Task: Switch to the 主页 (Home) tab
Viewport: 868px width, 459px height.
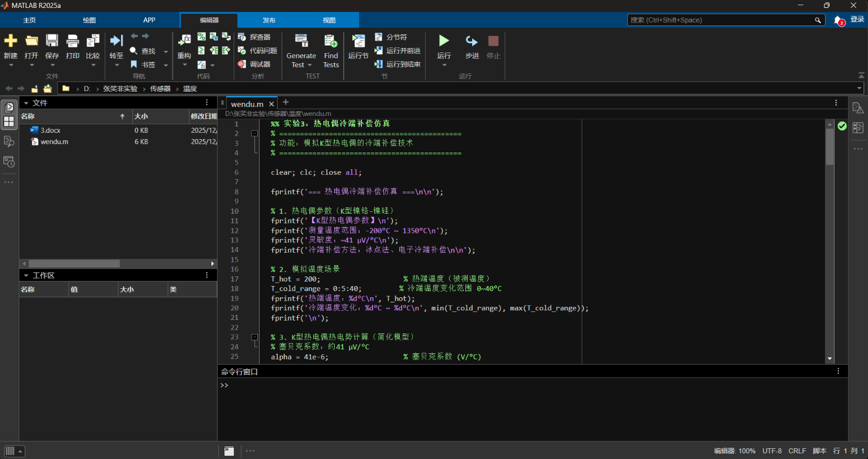Action: (29, 20)
